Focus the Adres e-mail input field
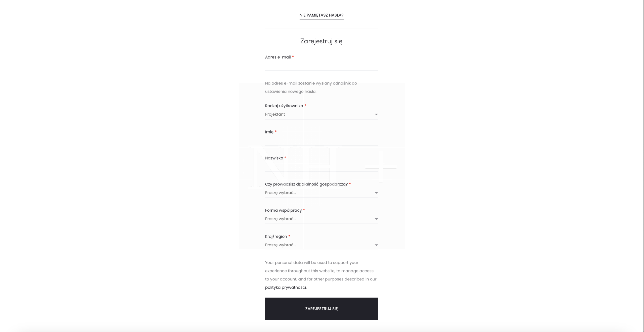 (321, 66)
